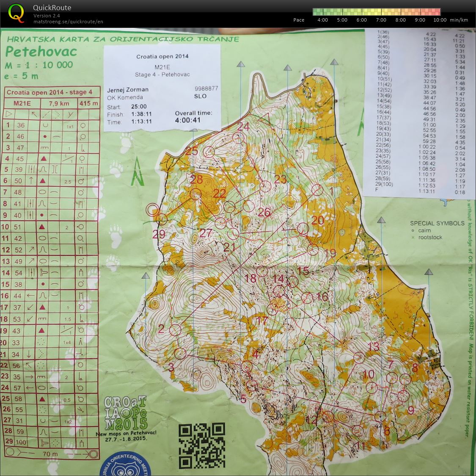Click the e = 5 m contour text
The height and width of the screenshot is (476, 476).
pyautogui.click(x=21, y=76)
